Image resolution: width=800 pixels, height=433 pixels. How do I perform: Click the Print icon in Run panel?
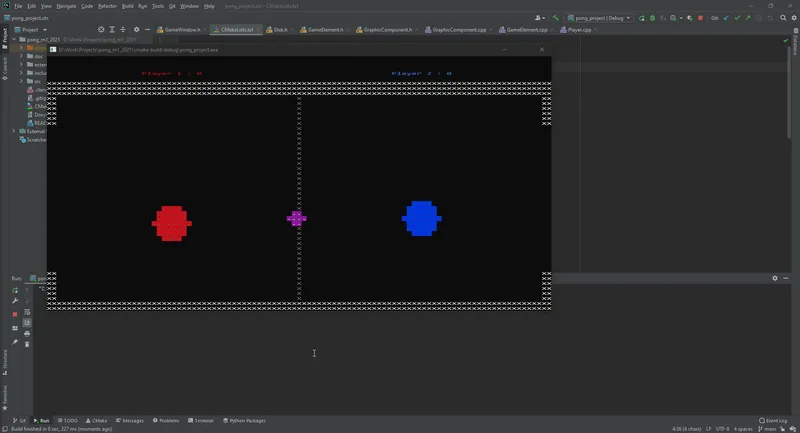click(27, 334)
